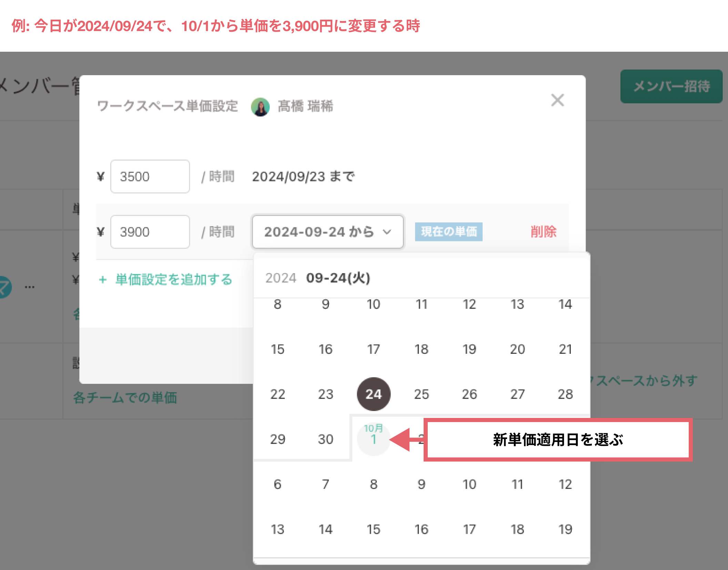Image resolution: width=728 pixels, height=570 pixels.
Task: Close the workspace rate setting dialog
Action: coord(557,100)
